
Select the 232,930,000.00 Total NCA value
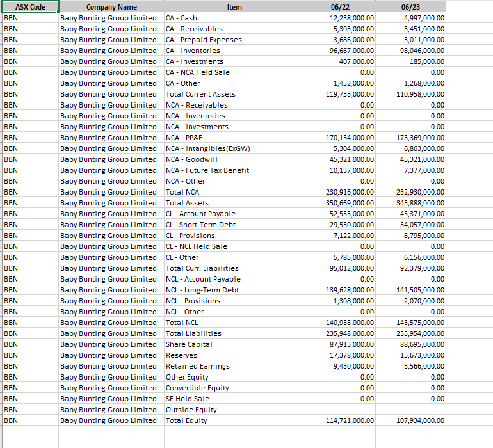[410, 192]
